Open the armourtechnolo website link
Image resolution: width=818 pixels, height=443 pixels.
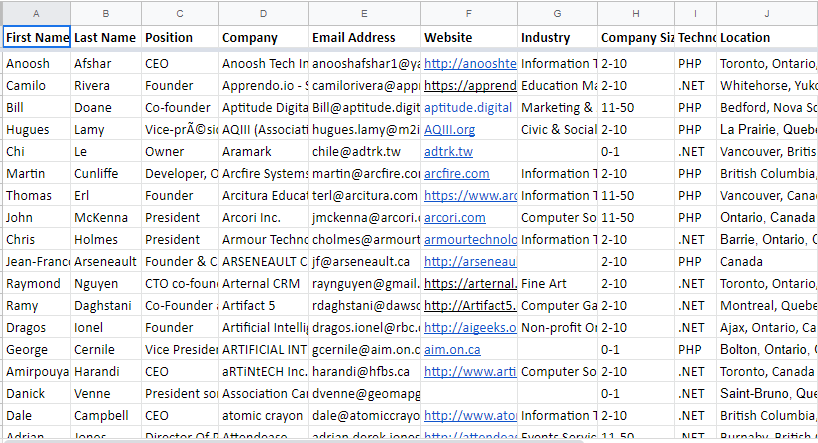point(470,240)
